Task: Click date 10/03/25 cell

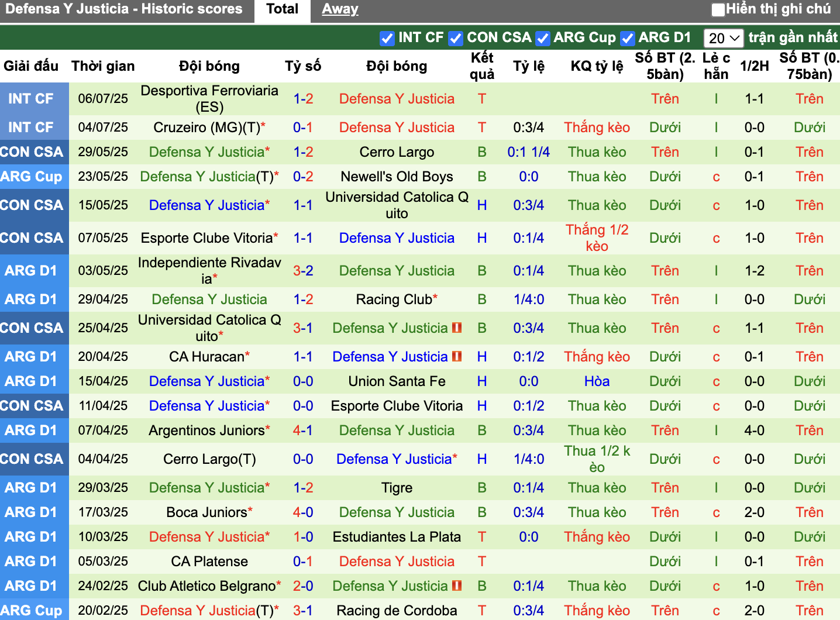Action: pos(103,537)
